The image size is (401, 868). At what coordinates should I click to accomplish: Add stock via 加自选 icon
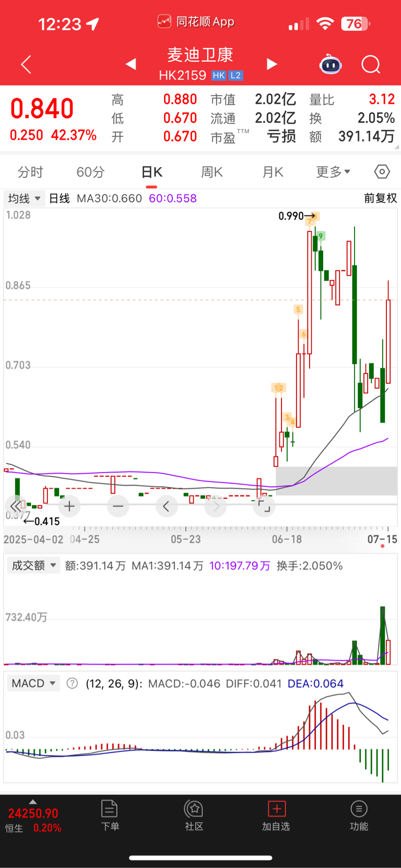(276, 815)
